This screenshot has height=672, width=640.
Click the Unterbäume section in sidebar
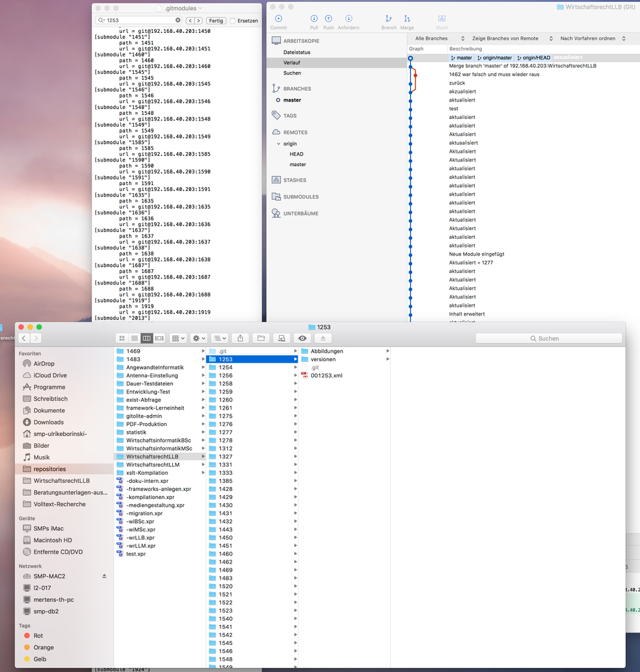click(x=301, y=213)
